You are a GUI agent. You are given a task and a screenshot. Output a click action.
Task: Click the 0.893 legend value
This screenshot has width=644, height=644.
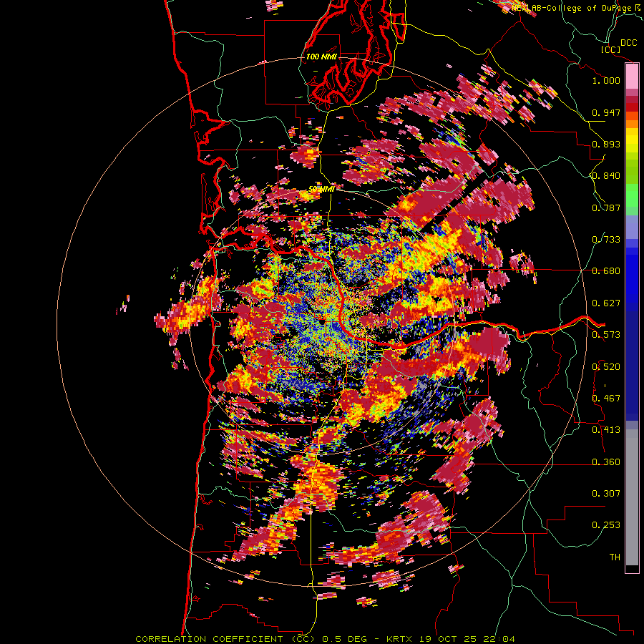point(606,144)
